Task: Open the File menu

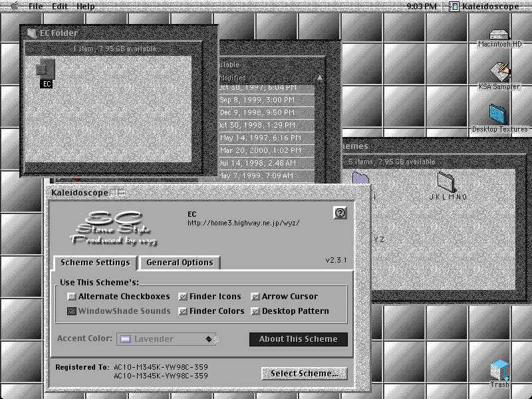Action: [x=36, y=7]
